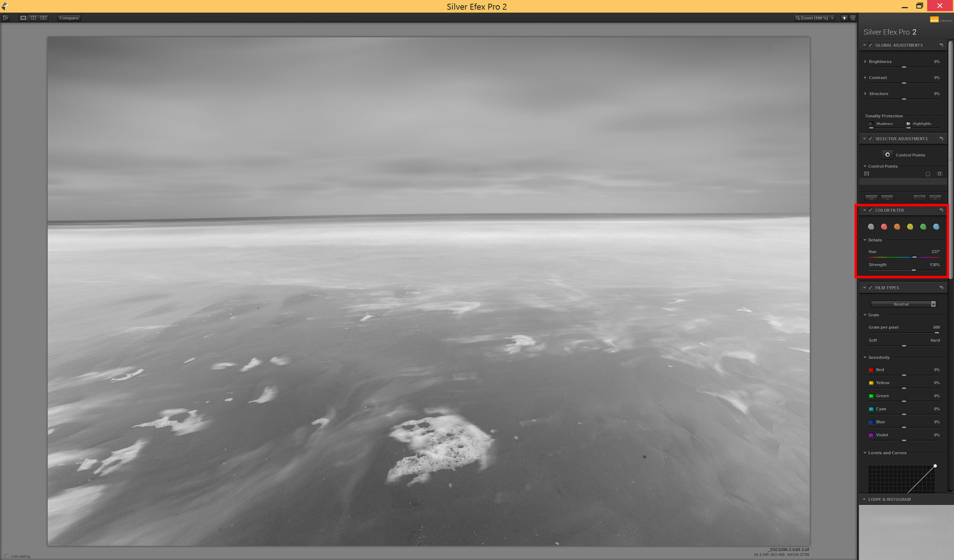Collapse the Levels and Curves group
This screenshot has height=560, width=954.
tap(865, 453)
